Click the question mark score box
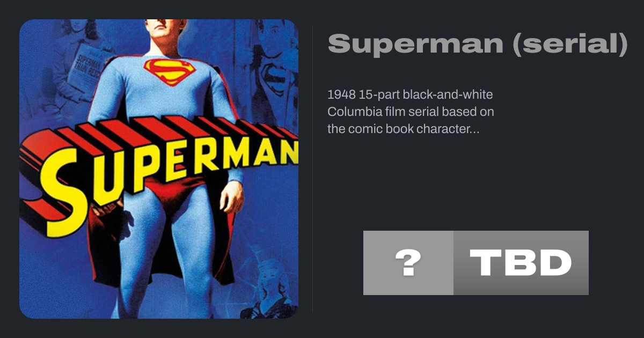Viewport: 644px width, 338px height. (408, 263)
